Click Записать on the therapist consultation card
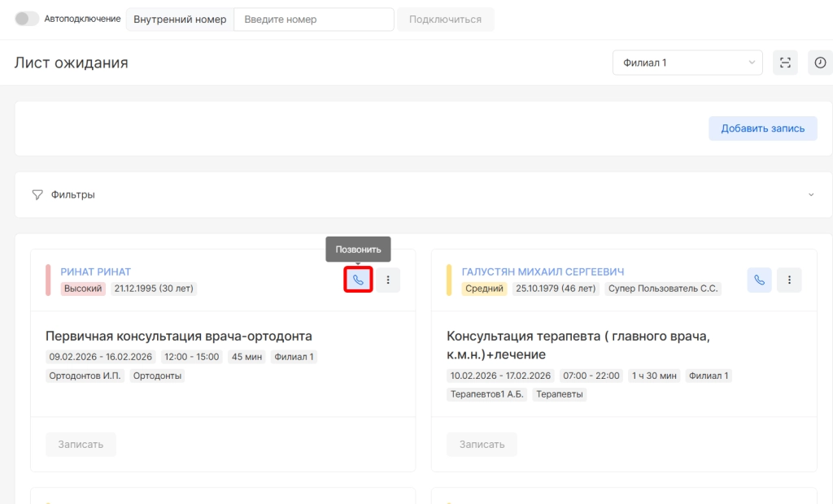Viewport: 833px width, 504px height. (x=482, y=445)
